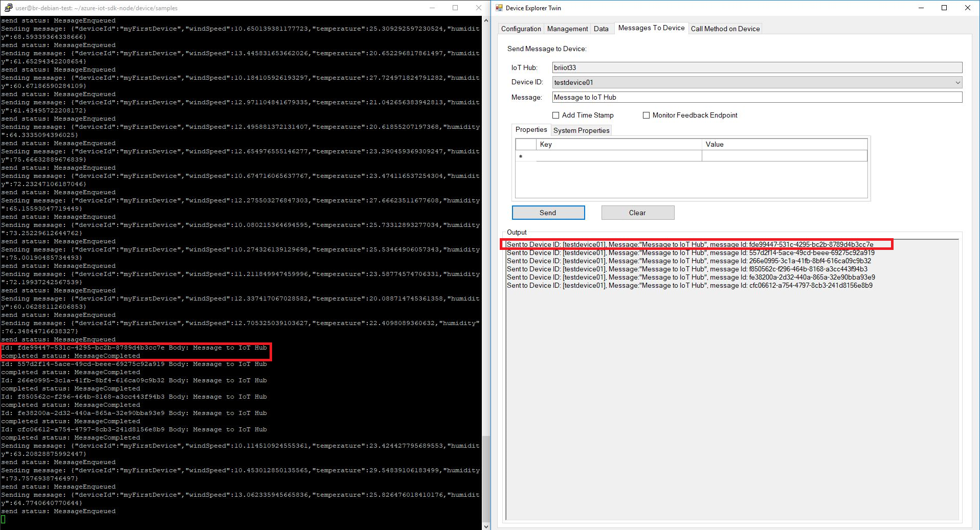Click the 'Send Message to Device:' label

tap(547, 49)
